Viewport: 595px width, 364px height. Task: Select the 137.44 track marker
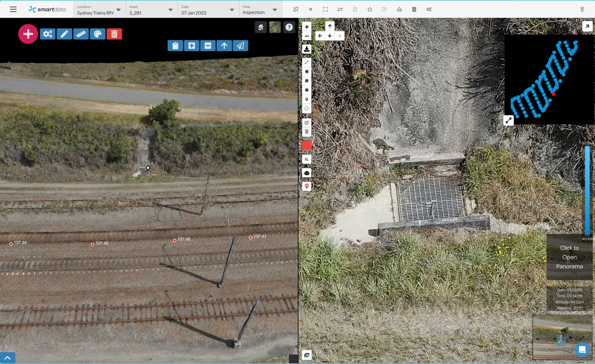[x=11, y=244]
